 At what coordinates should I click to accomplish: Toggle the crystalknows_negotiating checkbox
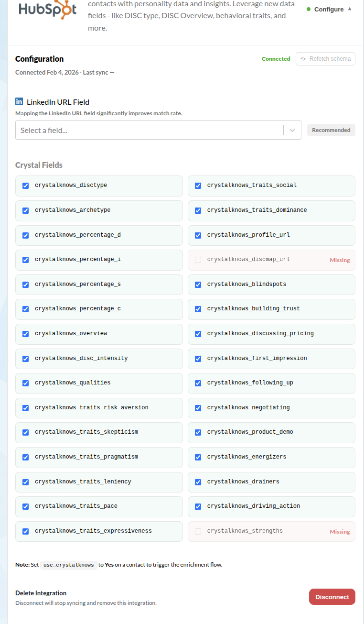(198, 408)
